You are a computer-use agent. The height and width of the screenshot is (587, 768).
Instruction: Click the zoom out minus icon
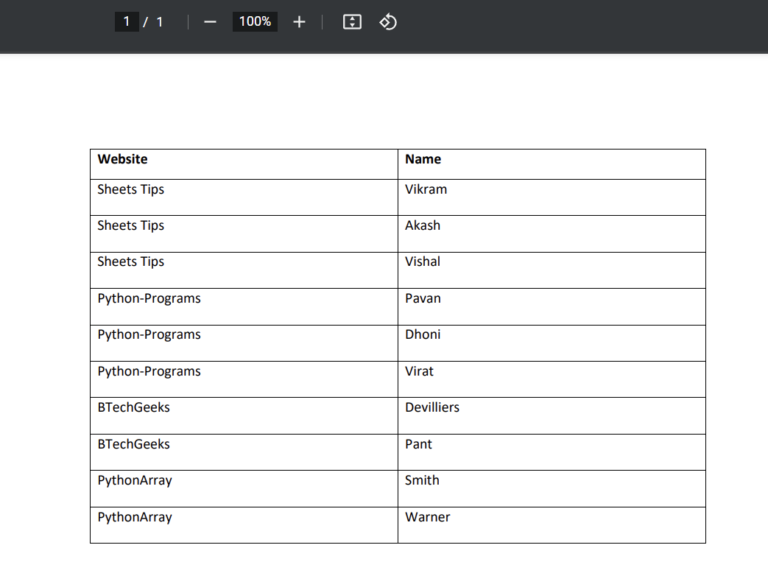click(210, 22)
